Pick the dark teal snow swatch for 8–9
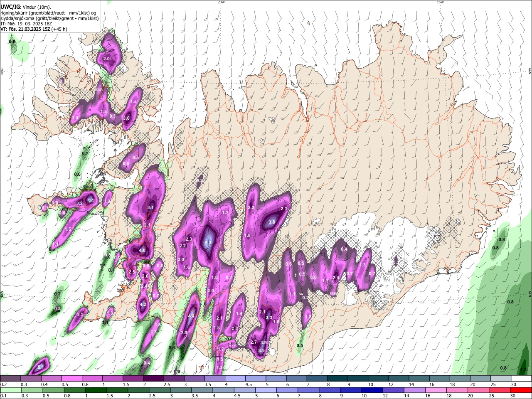 (337, 379)
